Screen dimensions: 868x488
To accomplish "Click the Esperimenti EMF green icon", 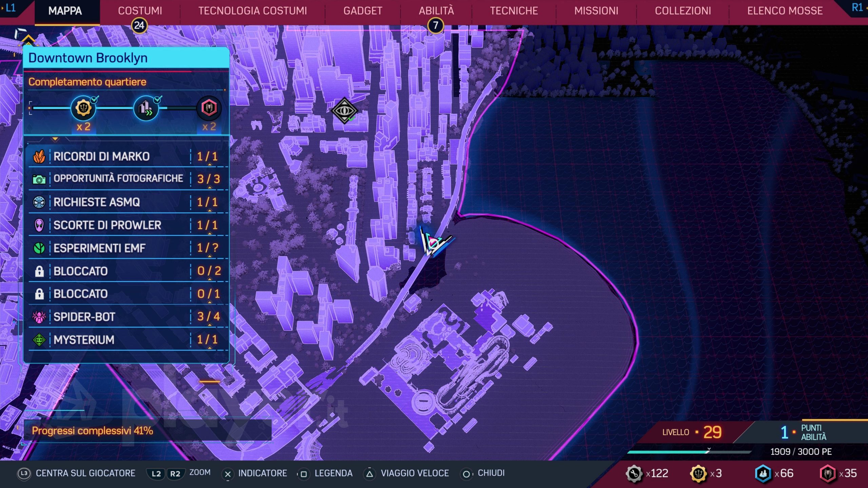I will pyautogui.click(x=39, y=248).
